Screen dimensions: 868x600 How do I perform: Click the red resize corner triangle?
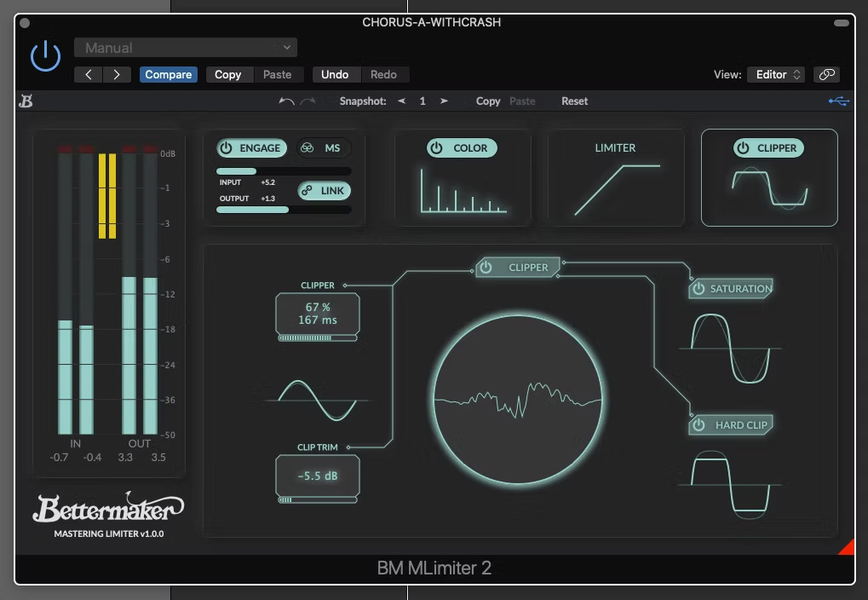848,547
